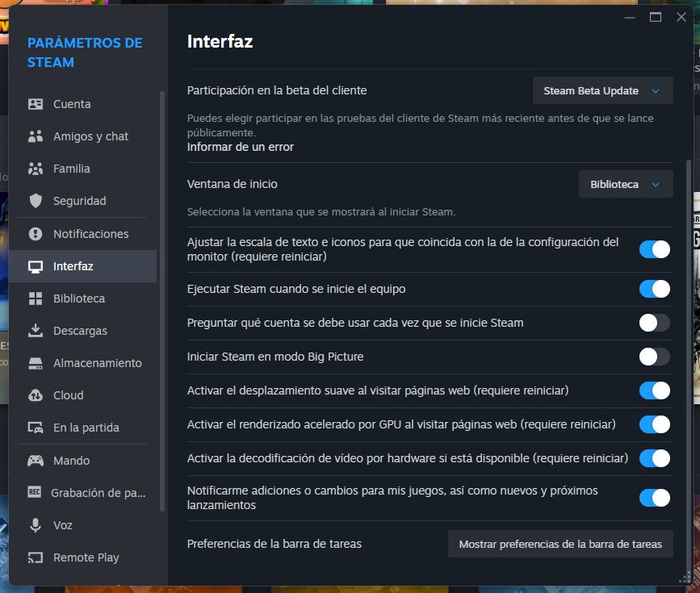Toggle hardware video decoding switch
The height and width of the screenshot is (593, 700).
pos(655,459)
